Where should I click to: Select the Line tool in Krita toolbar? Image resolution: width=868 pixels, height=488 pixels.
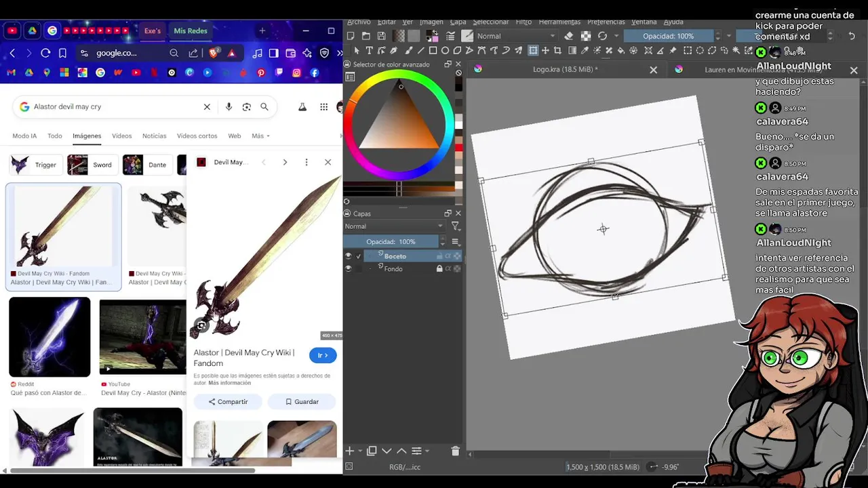(x=420, y=50)
